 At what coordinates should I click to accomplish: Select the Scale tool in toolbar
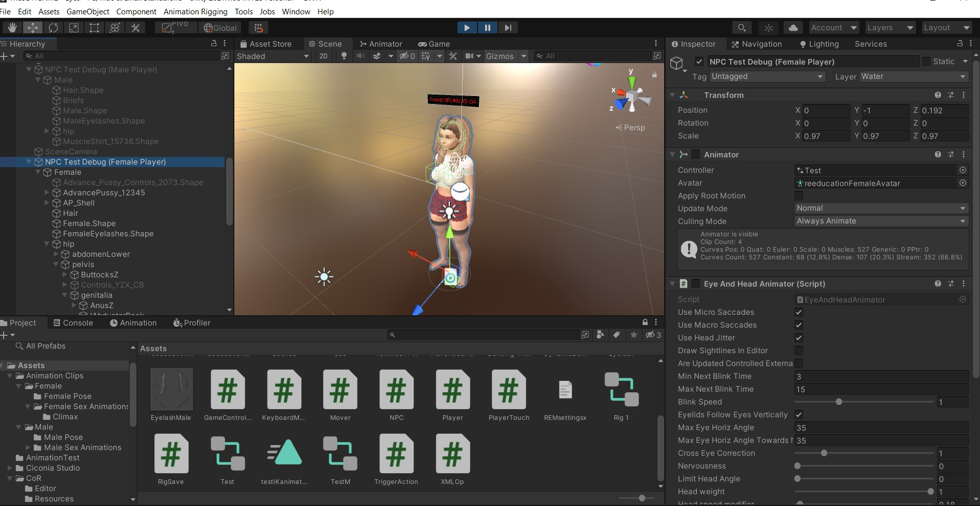(74, 28)
